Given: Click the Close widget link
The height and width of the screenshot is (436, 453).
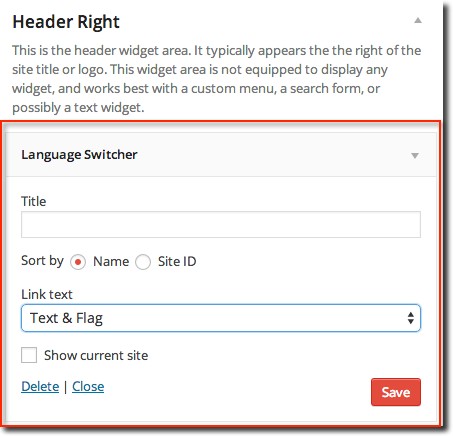Looking at the screenshot, I should tap(88, 387).
